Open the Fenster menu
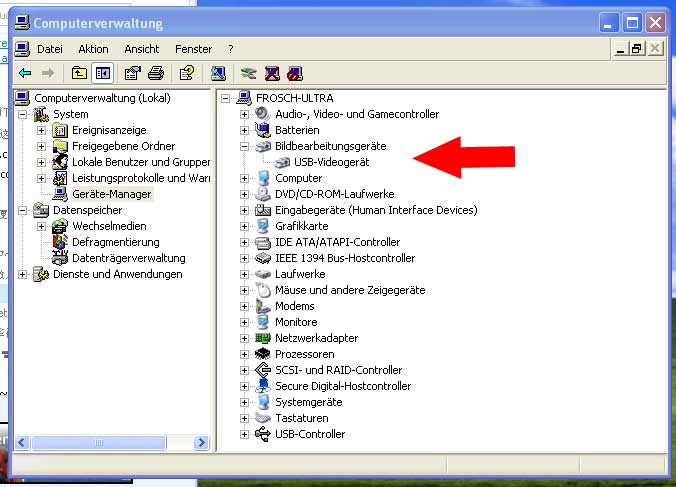This screenshot has width=676, height=487. pos(193,49)
